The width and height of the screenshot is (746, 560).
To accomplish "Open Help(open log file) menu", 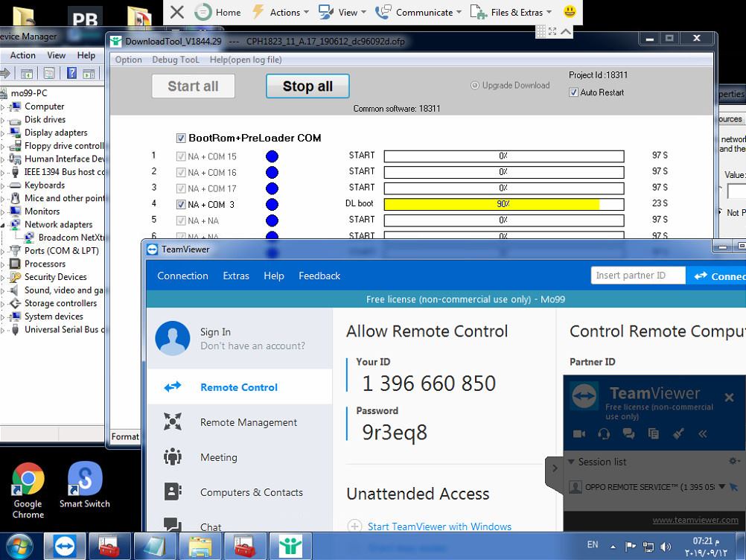I will 246,60.
